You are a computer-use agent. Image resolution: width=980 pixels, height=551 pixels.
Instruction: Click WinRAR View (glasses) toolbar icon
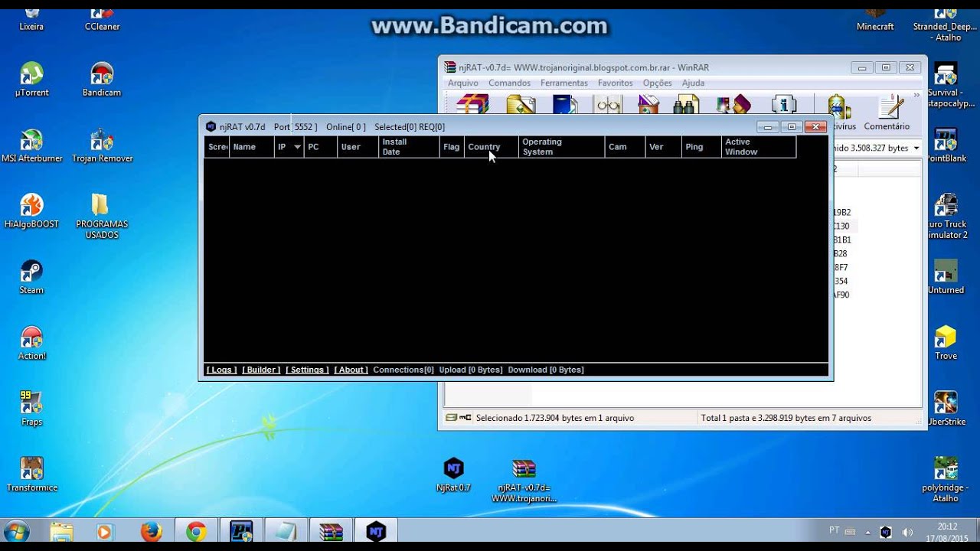(608, 104)
